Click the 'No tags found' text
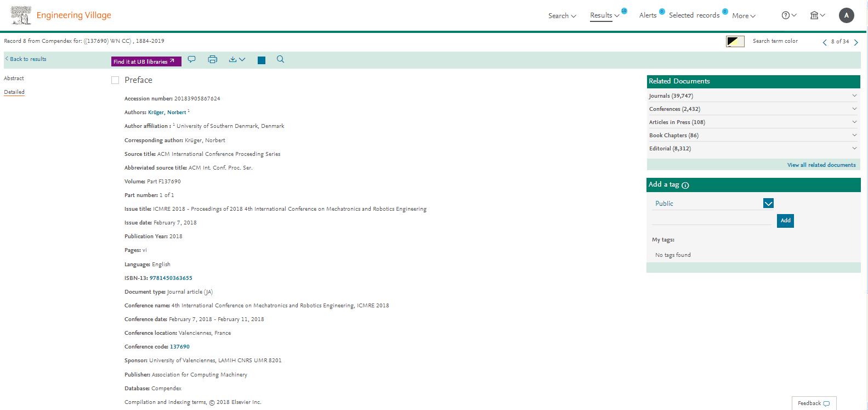Image resolution: width=868 pixels, height=410 pixels. pyautogui.click(x=673, y=255)
